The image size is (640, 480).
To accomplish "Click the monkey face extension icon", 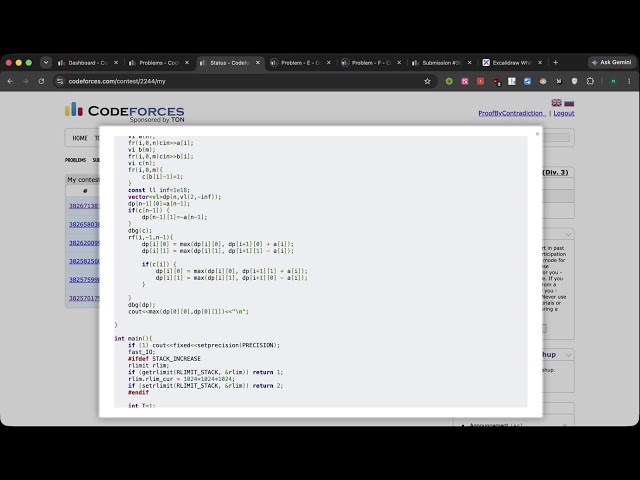I will [x=543, y=81].
